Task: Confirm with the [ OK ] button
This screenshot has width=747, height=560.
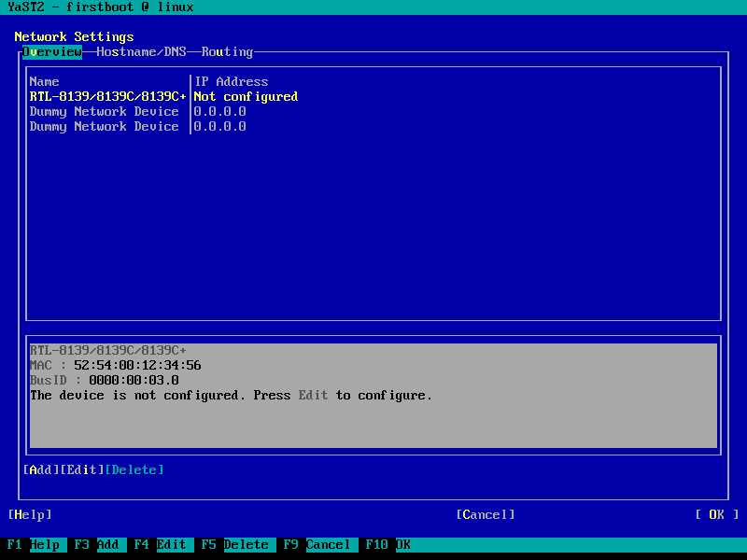Action: tap(716, 515)
